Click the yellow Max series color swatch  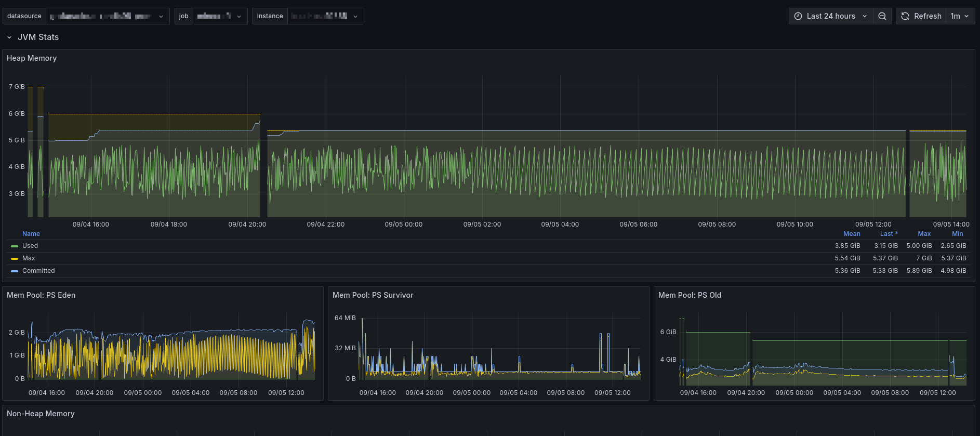(15, 258)
